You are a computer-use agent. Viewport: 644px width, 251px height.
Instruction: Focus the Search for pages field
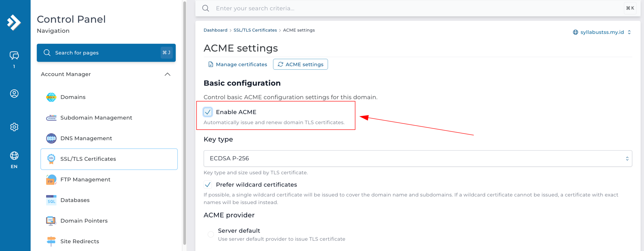point(106,53)
